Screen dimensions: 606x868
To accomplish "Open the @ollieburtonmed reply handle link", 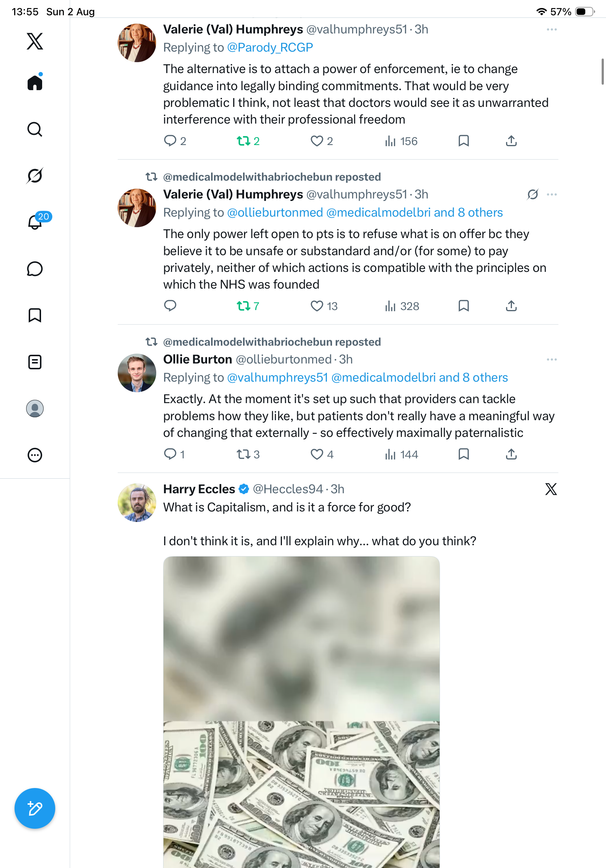I will (275, 213).
